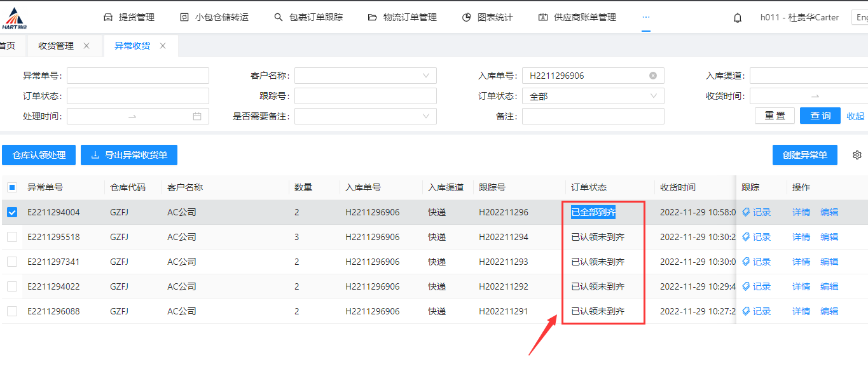The image size is (868, 369).
Task: Toggle the select-all header checkbox
Action: (x=12, y=187)
